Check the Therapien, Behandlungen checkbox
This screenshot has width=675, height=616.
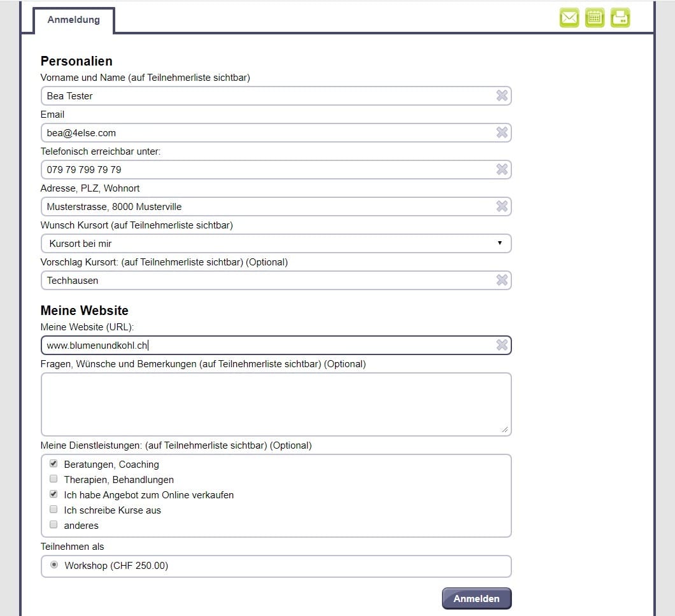(53, 479)
